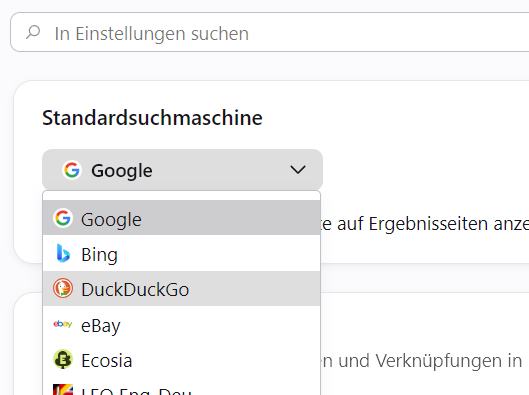
Task: Click the blue Bing logo icon
Action: (63, 253)
